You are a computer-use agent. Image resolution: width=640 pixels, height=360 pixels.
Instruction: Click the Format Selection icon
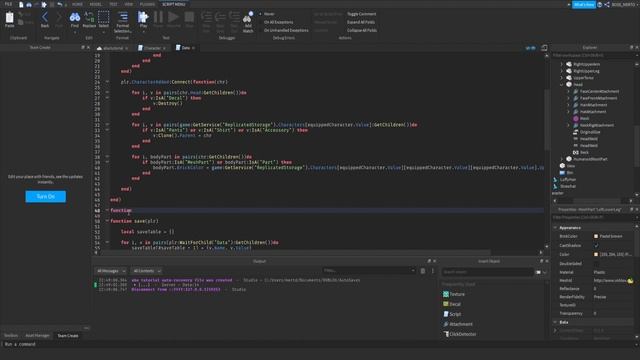tap(123, 17)
